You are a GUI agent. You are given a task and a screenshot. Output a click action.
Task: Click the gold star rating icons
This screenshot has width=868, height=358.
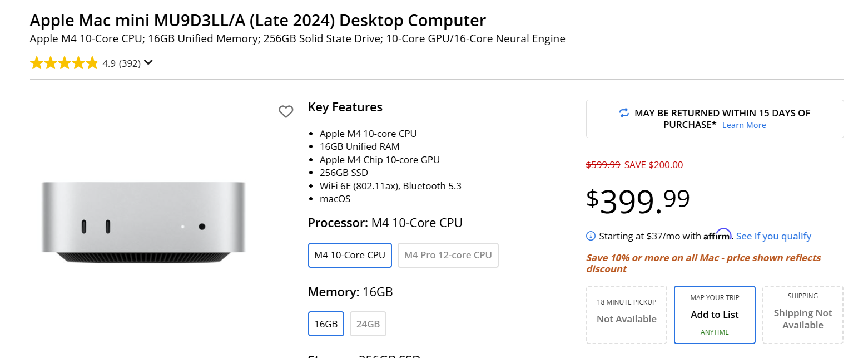point(64,63)
